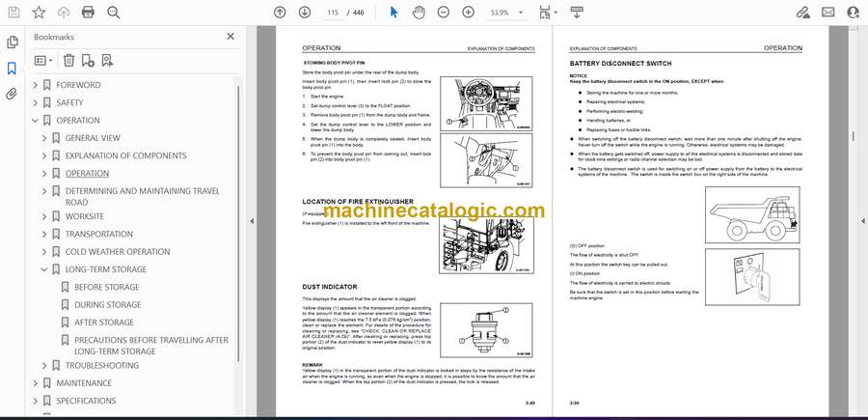Open PRECAUTIONS BEFORE TRAVELLING AFTER LONG-TERM STORAGE
Image resolution: width=868 pixels, height=420 pixels.
click(x=151, y=346)
